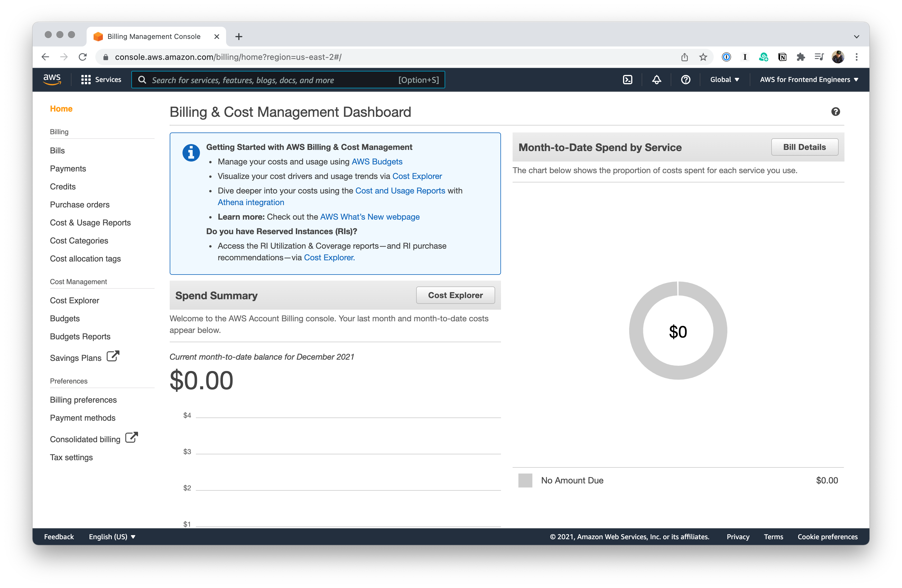Click the Instapaper extension icon
The height and width of the screenshot is (588, 902).
tap(745, 57)
